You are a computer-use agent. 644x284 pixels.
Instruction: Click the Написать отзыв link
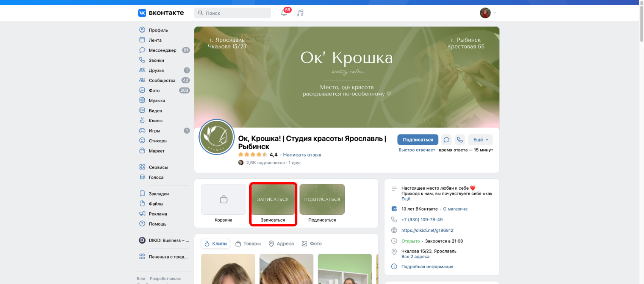302,154
